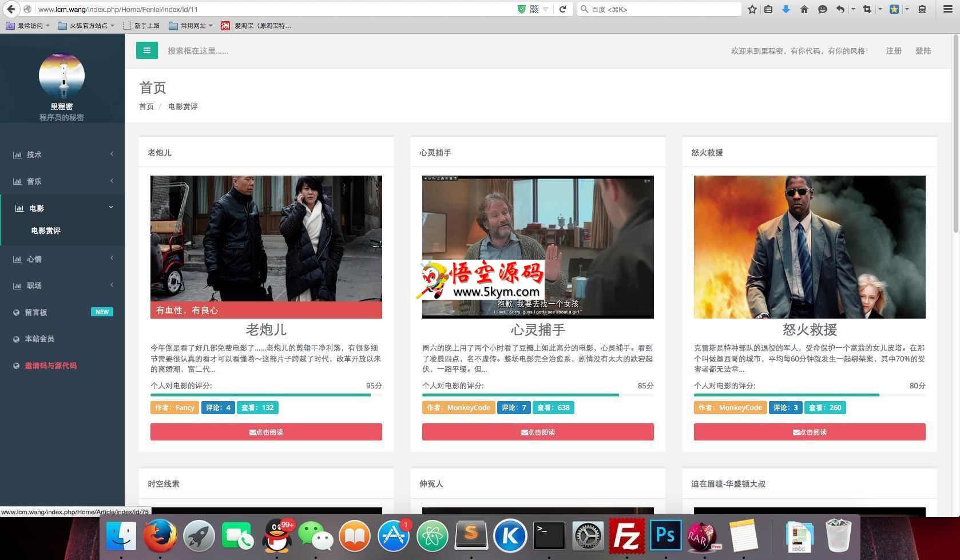Click the 80分 rating progress bar
This screenshot has height=560, width=960.
(x=810, y=395)
